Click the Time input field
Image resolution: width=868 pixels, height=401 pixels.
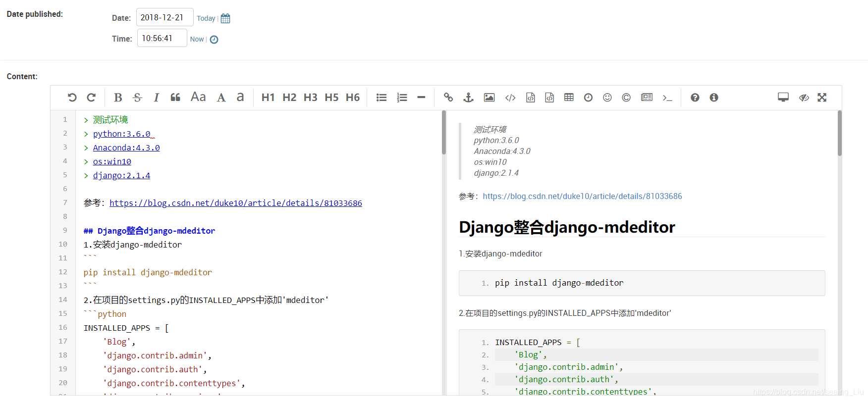(162, 38)
